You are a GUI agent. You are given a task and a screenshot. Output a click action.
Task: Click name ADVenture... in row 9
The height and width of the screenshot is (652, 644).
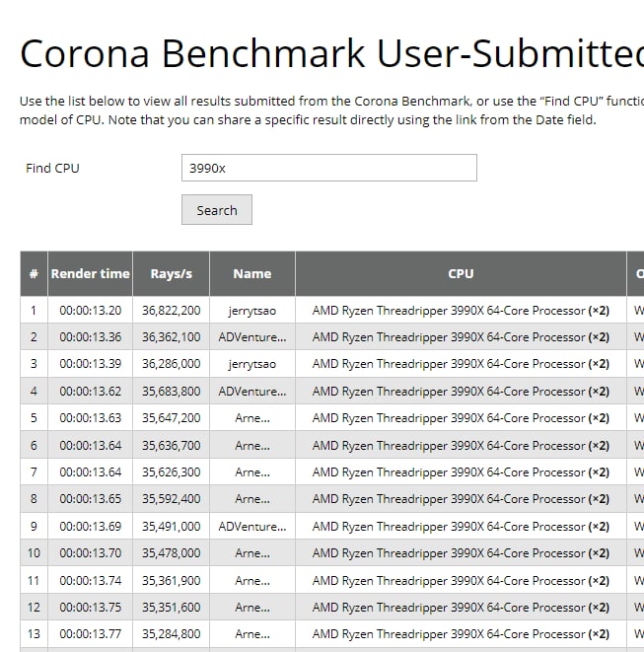pos(251,527)
